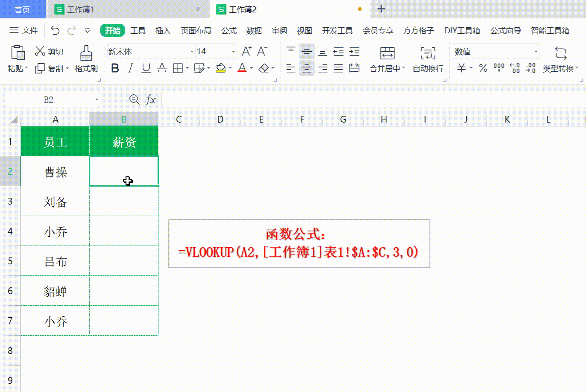Image resolution: width=586 pixels, height=392 pixels.
Task: Click the Cut scissors icon
Action: click(40, 51)
